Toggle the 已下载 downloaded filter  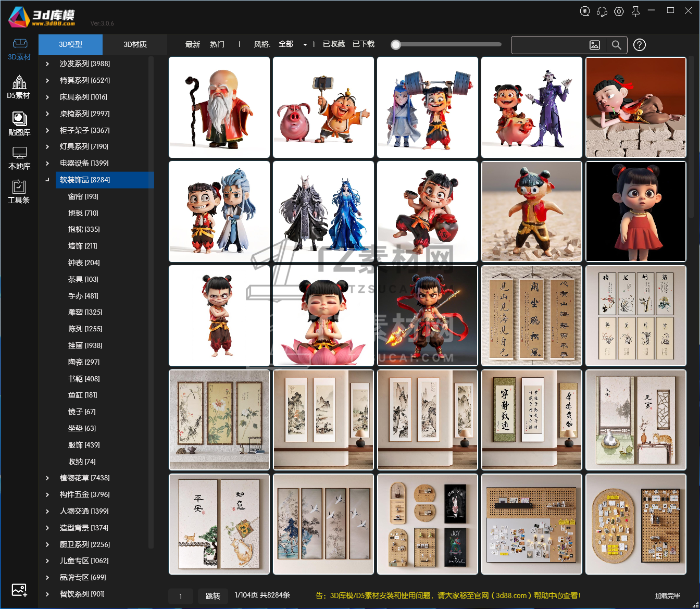[364, 44]
